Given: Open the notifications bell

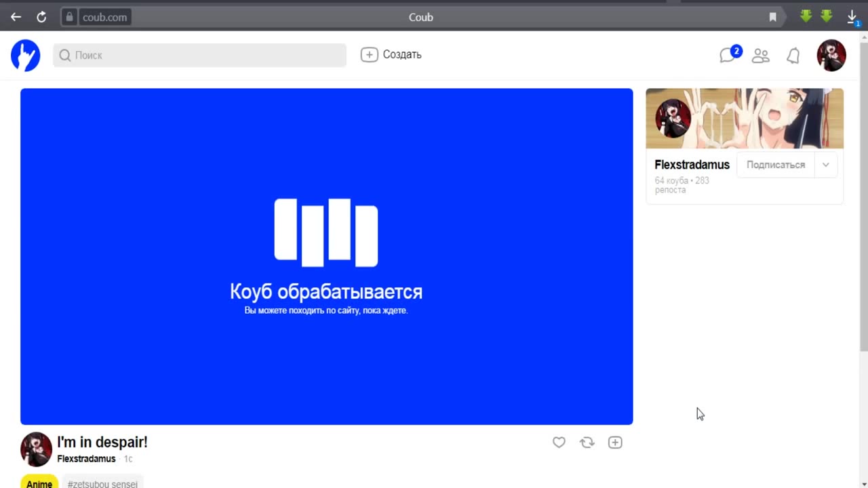Looking at the screenshot, I should [793, 56].
